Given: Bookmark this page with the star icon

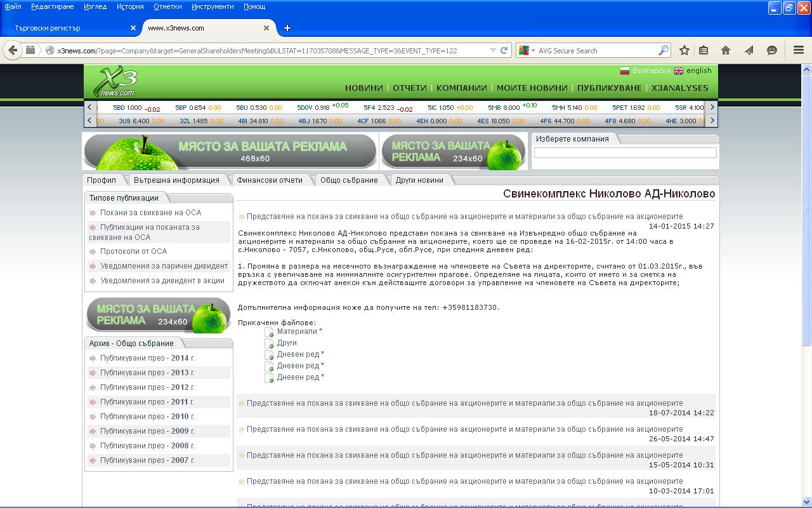Looking at the screenshot, I should pos(684,50).
